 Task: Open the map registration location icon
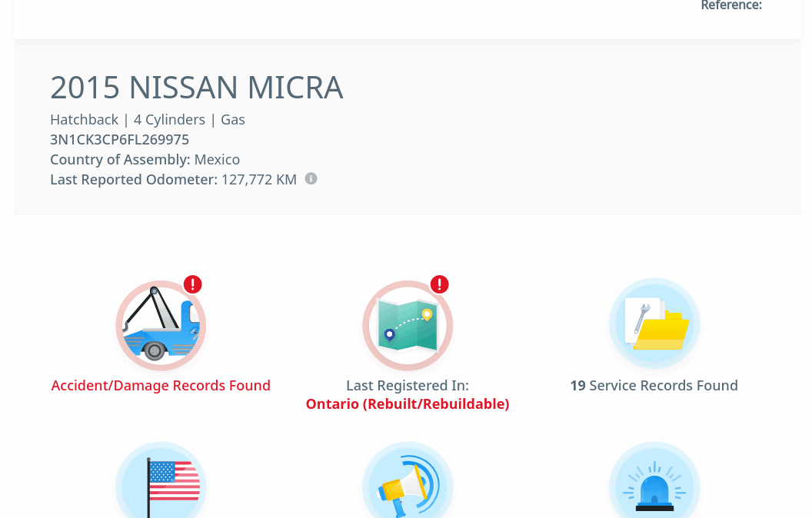408,326
